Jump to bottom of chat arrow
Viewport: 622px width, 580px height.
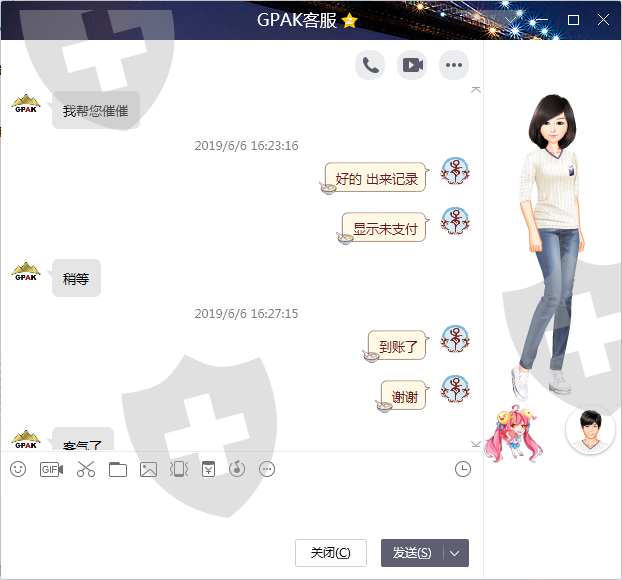(476, 444)
